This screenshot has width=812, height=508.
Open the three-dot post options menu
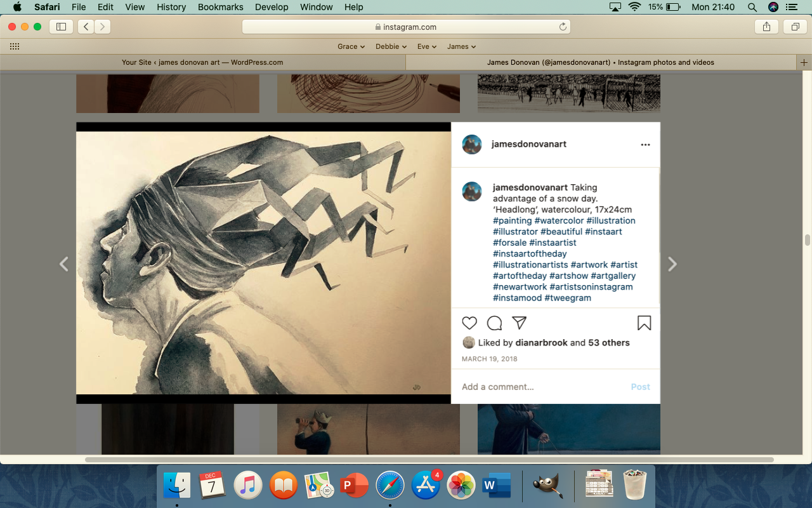645,145
